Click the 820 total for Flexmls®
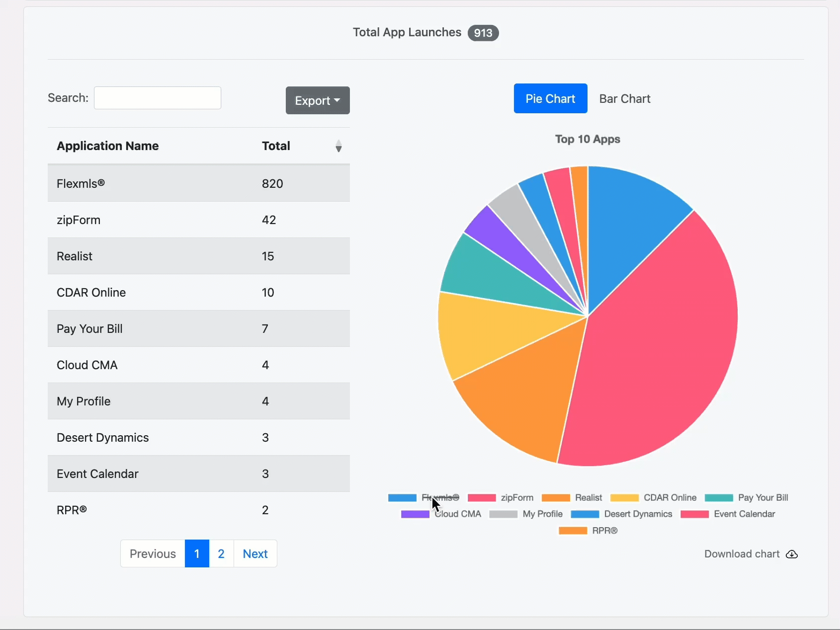Viewport: 840px width, 630px height. 272,184
